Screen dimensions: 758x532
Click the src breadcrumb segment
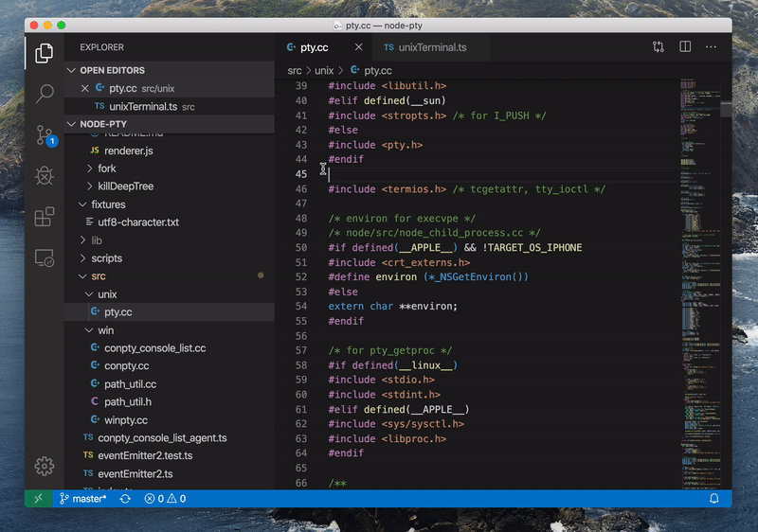[x=295, y=70]
